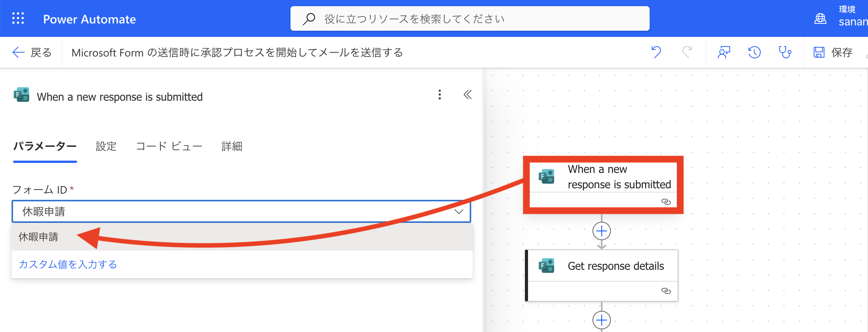Open version history clock icon

coord(754,52)
